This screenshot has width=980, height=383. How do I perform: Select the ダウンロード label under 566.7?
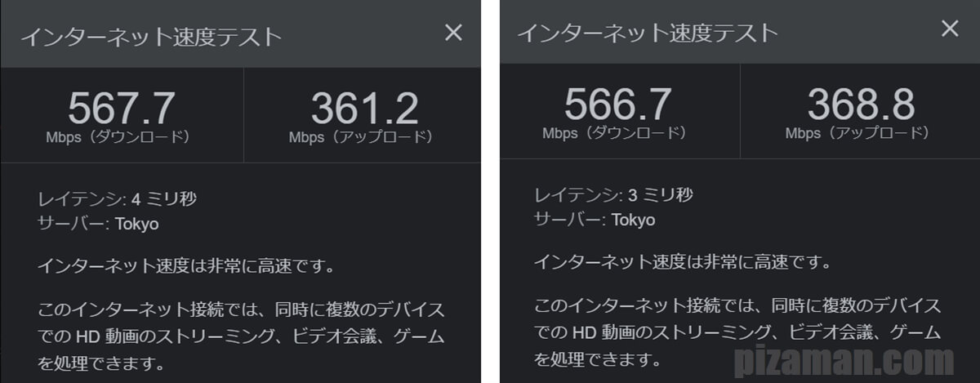coord(615,132)
